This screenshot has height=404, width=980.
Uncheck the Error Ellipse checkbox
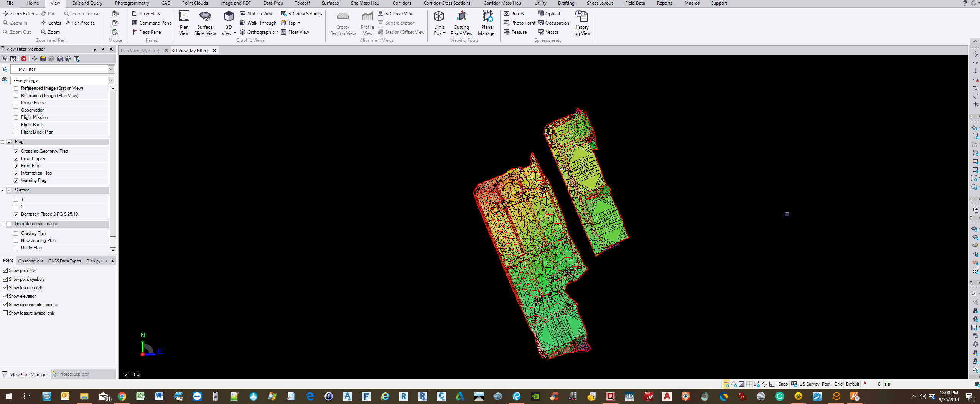pyautogui.click(x=16, y=159)
